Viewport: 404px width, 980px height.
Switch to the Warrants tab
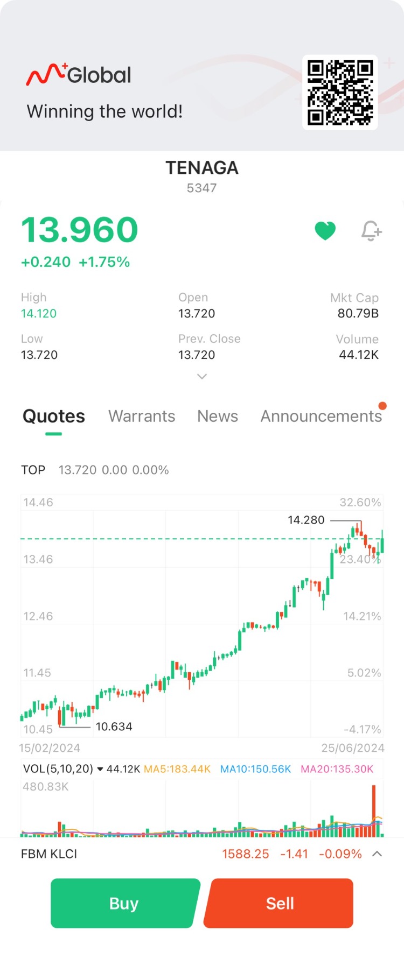142,416
